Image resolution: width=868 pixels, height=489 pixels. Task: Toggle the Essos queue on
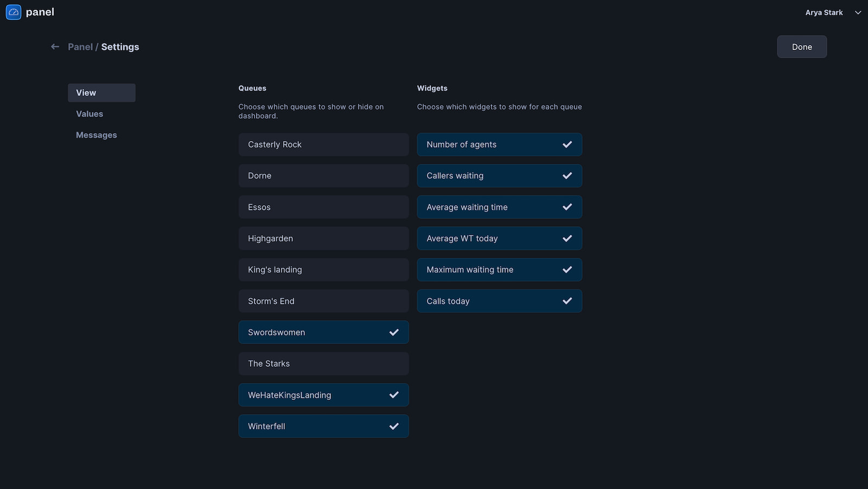point(323,207)
